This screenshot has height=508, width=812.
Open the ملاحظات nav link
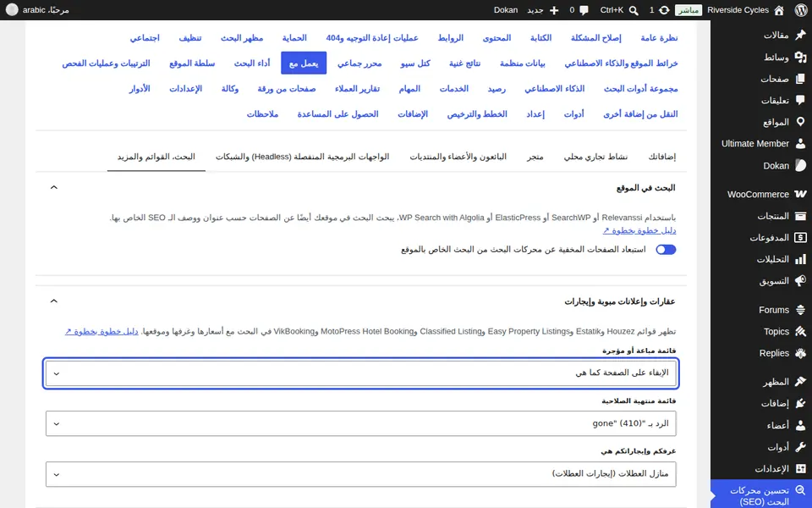point(262,114)
